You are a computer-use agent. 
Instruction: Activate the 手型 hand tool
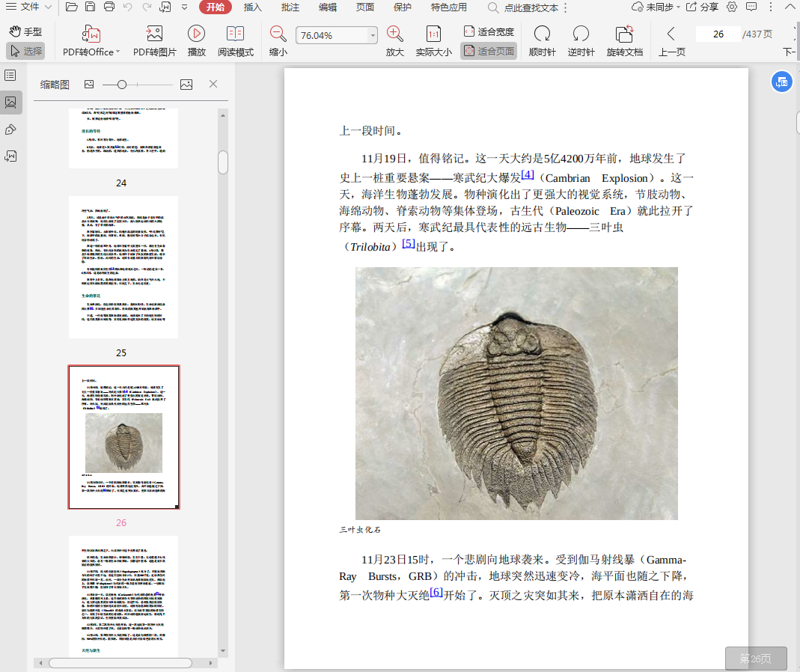pyautogui.click(x=25, y=32)
